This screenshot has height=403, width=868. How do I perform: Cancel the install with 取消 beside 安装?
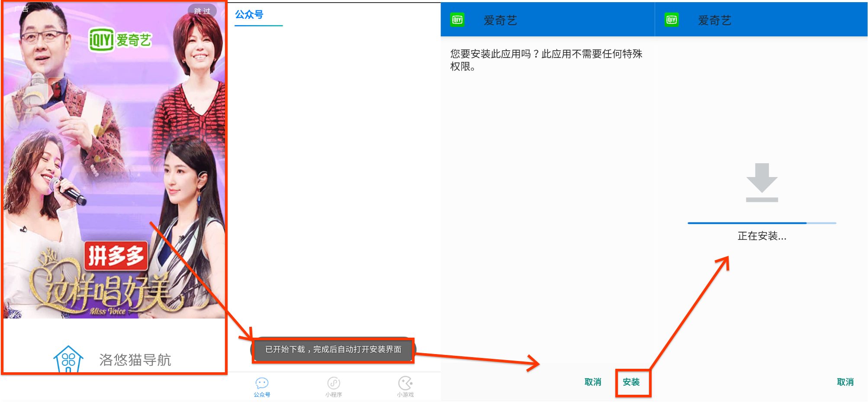593,382
